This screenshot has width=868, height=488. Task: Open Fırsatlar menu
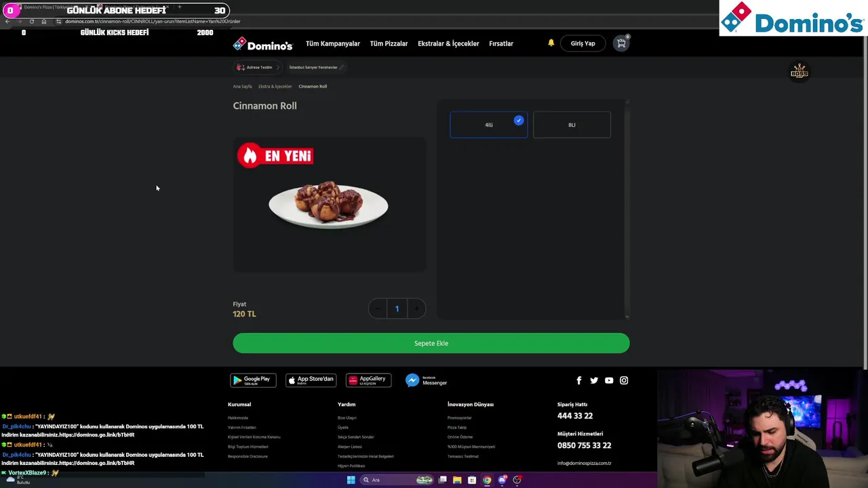pyautogui.click(x=501, y=43)
